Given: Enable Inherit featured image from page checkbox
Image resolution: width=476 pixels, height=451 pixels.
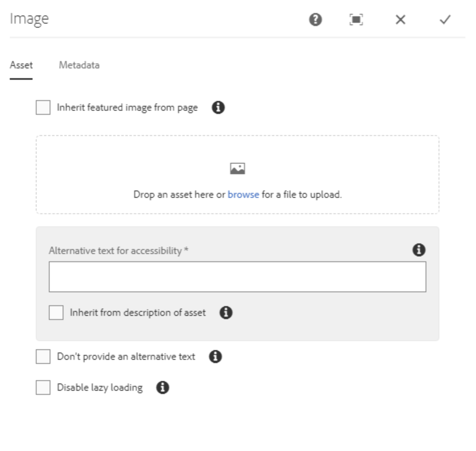Looking at the screenshot, I should [x=43, y=108].
